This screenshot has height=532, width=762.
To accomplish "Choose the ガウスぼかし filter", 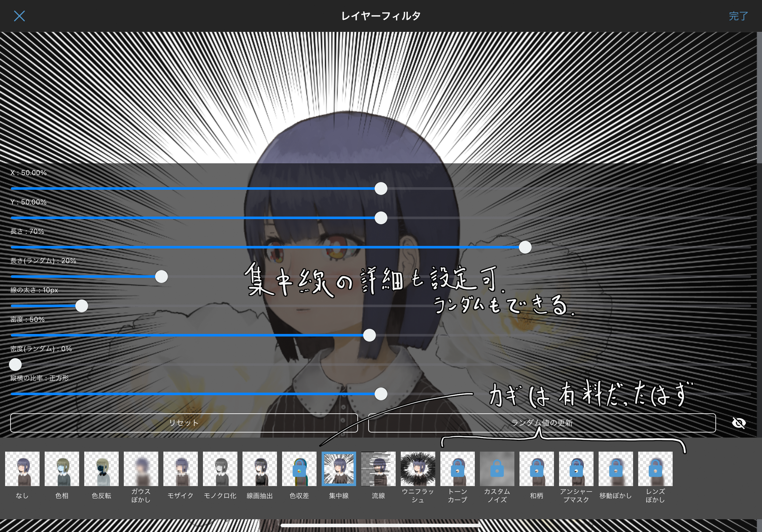I will click(141, 468).
